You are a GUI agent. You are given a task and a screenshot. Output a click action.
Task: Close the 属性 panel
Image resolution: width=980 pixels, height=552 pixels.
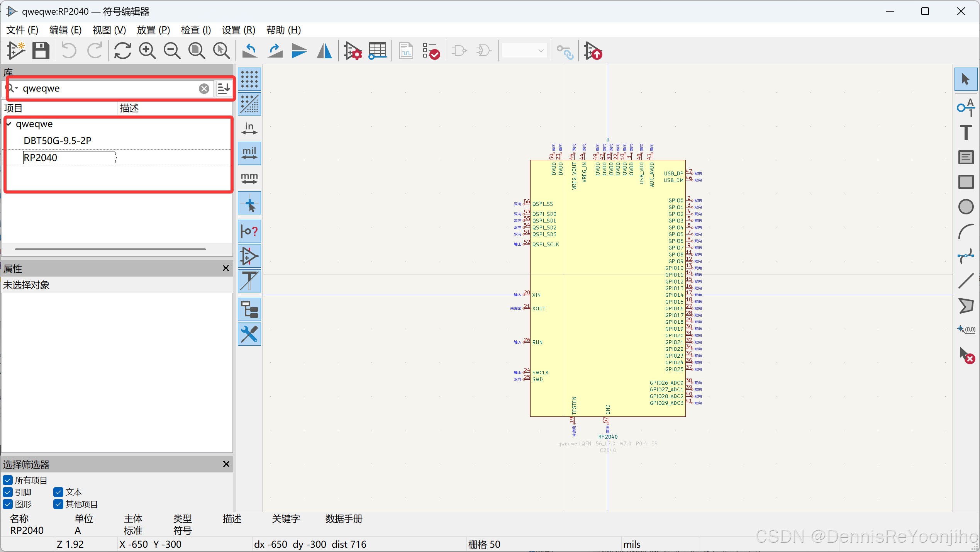tap(226, 268)
